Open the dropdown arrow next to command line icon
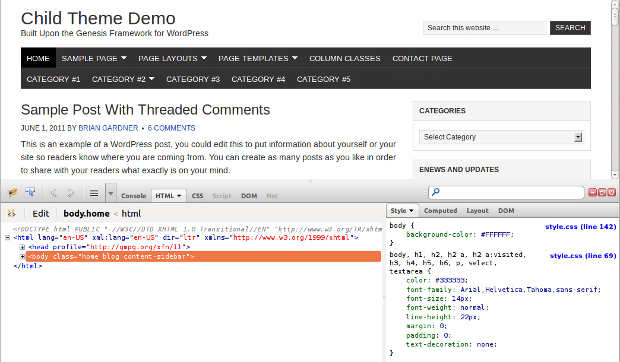 pos(111,193)
